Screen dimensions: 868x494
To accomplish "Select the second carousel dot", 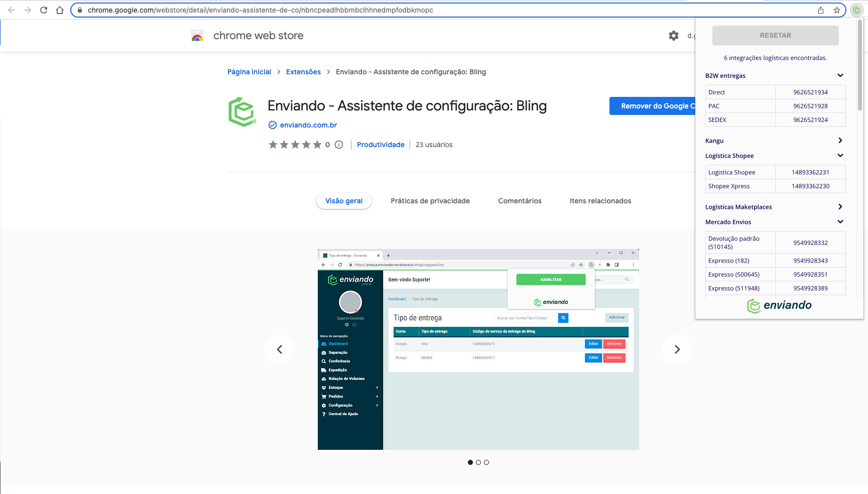I will pos(478,462).
